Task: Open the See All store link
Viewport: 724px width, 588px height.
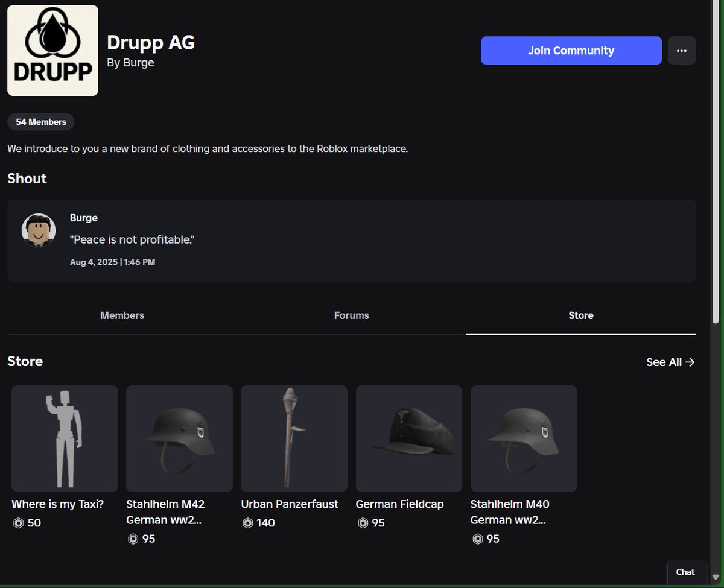Action: click(x=670, y=362)
